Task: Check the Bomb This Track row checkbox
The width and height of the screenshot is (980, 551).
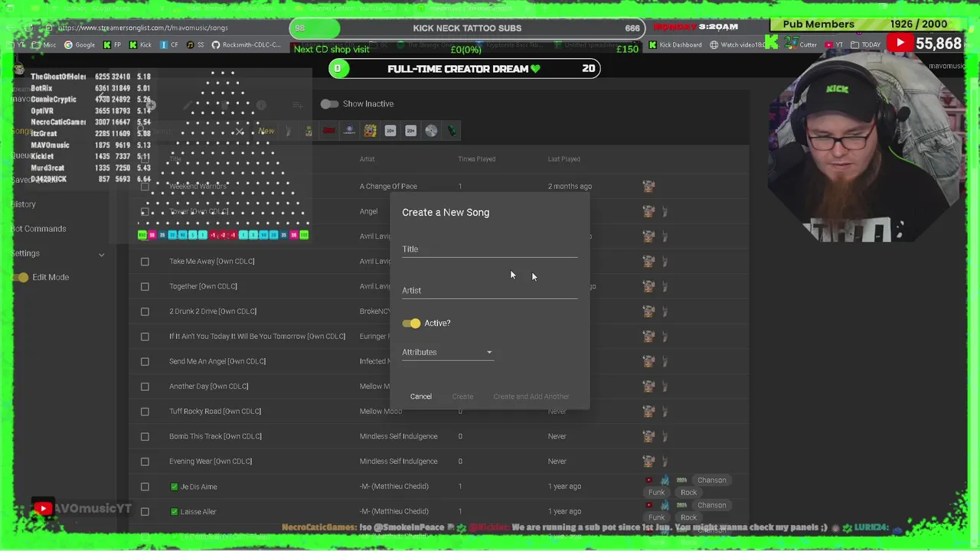Action: pyautogui.click(x=145, y=436)
